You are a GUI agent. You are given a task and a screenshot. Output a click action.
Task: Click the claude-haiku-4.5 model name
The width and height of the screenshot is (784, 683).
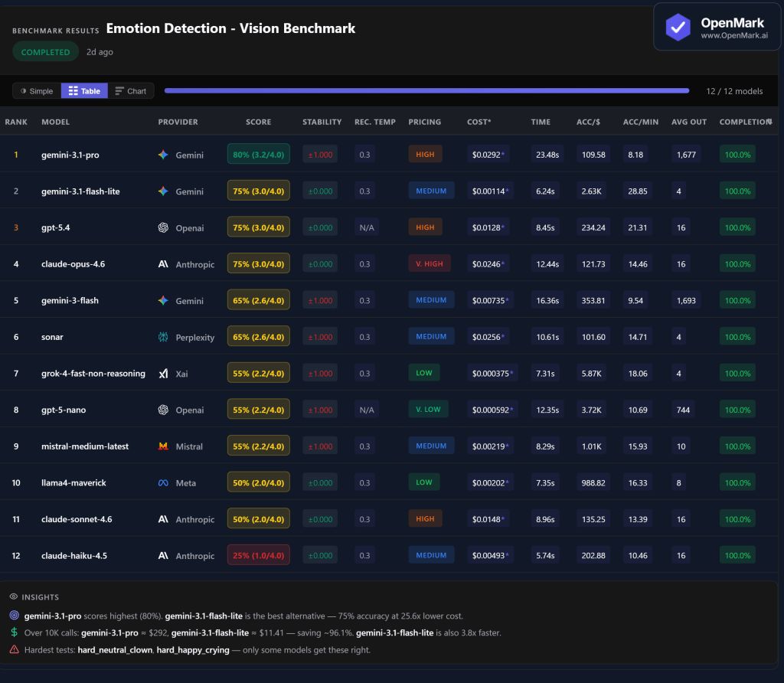pyautogui.click(x=74, y=555)
